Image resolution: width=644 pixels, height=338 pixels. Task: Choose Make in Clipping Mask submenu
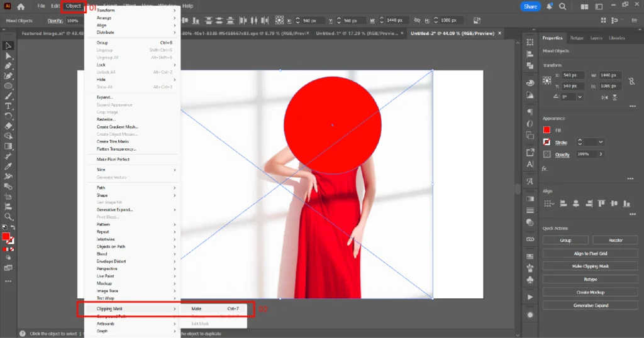point(214,308)
